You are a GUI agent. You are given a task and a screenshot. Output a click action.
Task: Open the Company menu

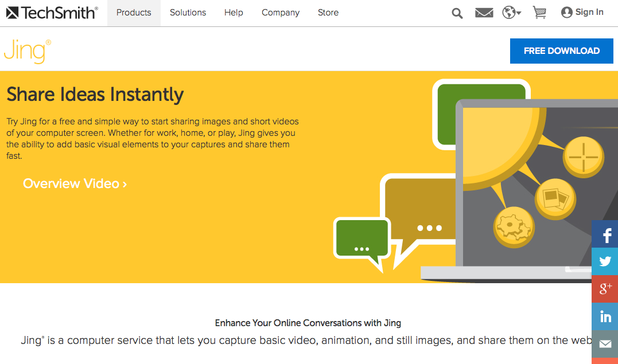[x=281, y=13]
